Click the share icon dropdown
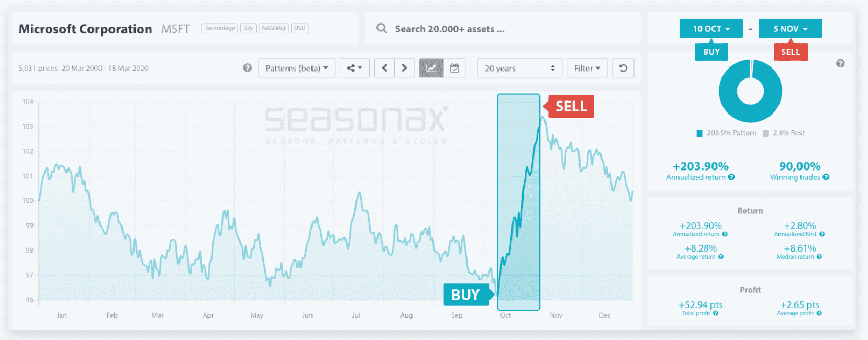The height and width of the screenshot is (340, 868). coord(354,68)
